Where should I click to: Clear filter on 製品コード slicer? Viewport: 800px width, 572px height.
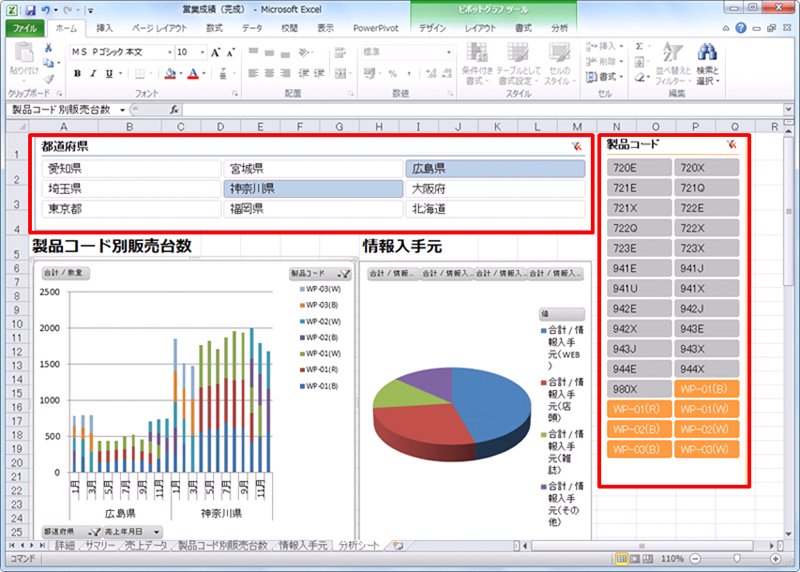click(732, 144)
